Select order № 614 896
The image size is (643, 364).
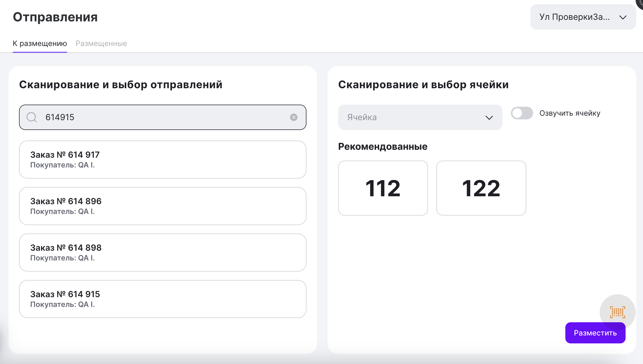click(x=162, y=206)
